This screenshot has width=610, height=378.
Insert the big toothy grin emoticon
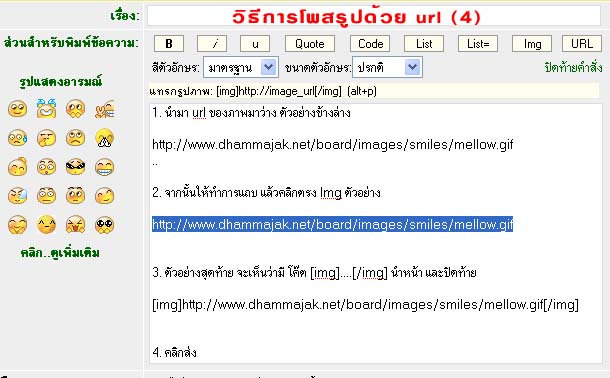click(x=105, y=167)
